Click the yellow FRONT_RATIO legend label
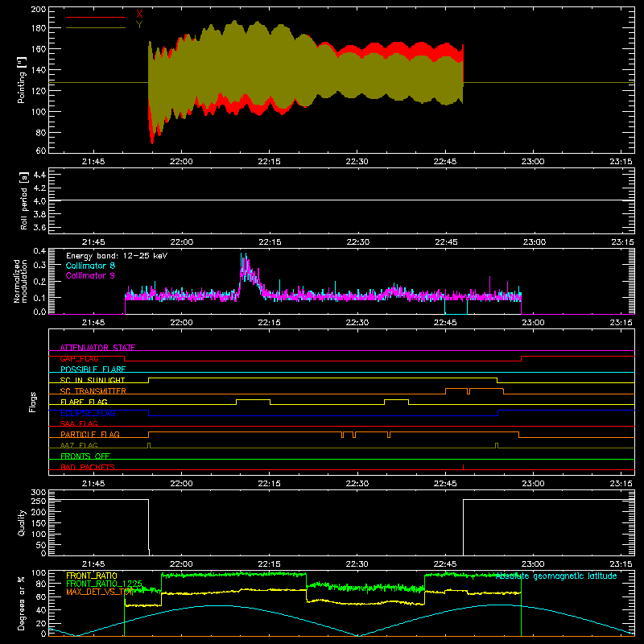 point(92,576)
